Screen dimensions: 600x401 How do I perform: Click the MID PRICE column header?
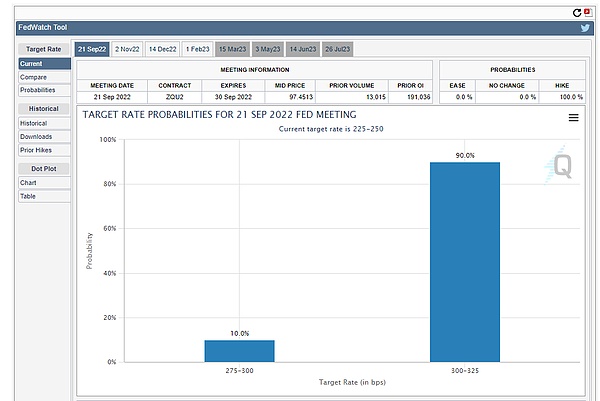290,85
